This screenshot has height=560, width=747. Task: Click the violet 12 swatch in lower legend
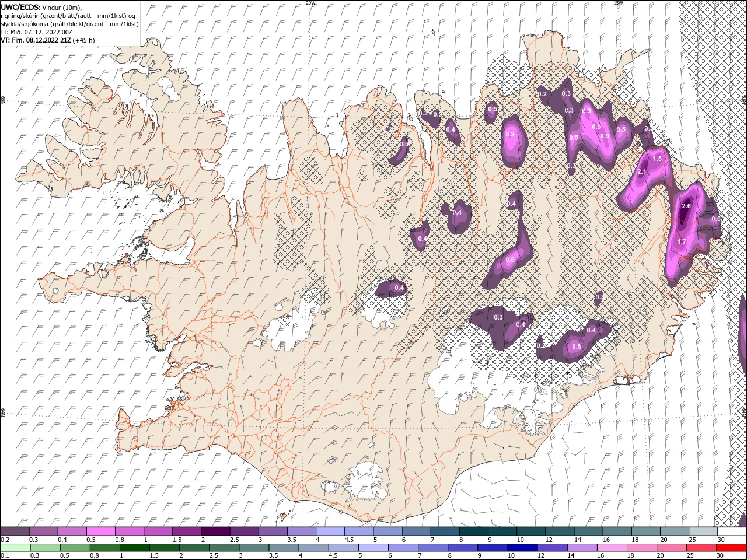(x=551, y=548)
